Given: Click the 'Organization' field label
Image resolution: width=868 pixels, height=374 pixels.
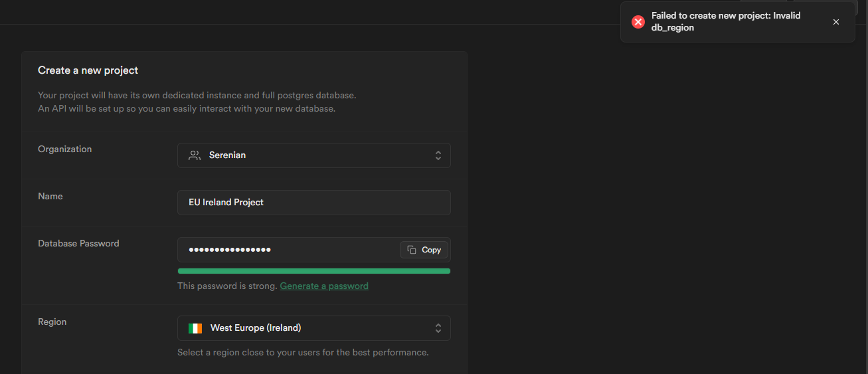Looking at the screenshot, I should [65, 149].
